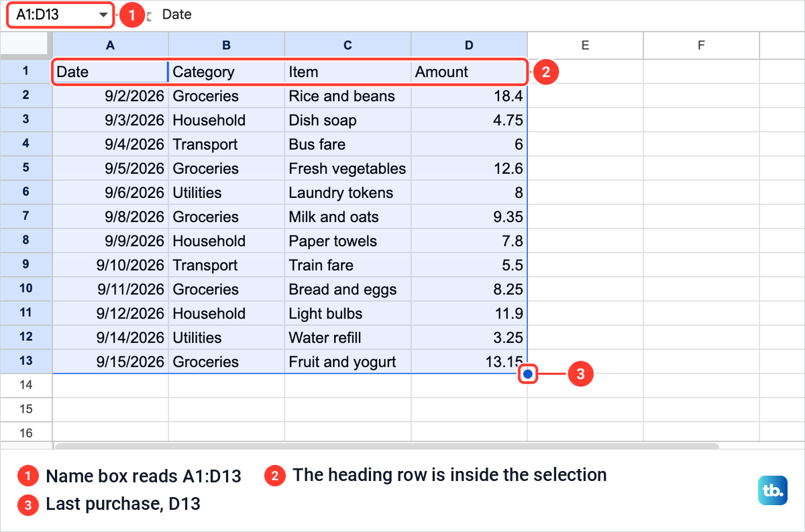Select column B header
Image resolution: width=805 pixels, height=532 pixels.
(x=227, y=45)
